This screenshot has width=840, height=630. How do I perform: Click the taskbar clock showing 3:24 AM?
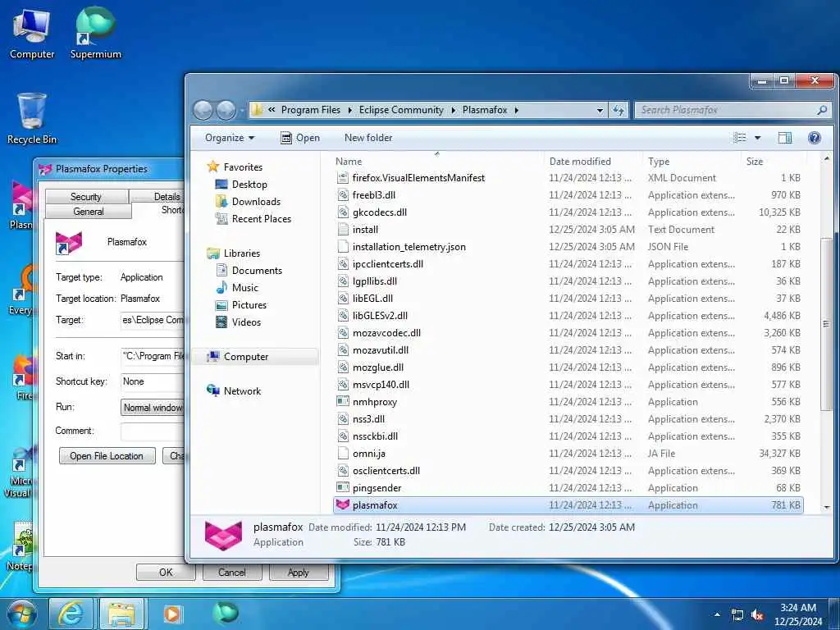pos(797,614)
